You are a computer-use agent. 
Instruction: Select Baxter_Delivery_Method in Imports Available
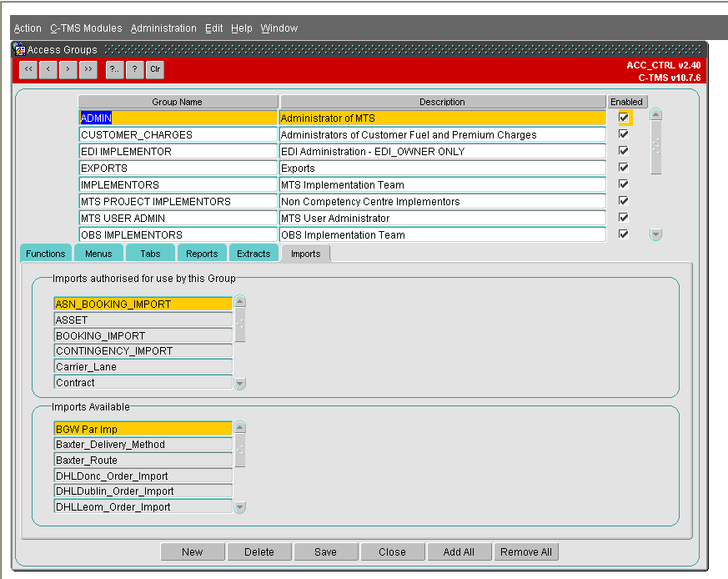[x=143, y=444]
